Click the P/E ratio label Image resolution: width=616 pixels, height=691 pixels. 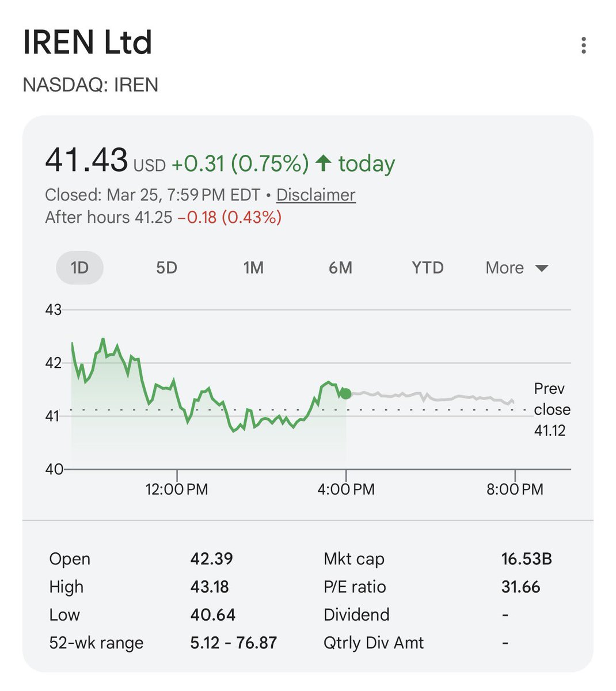355,587
